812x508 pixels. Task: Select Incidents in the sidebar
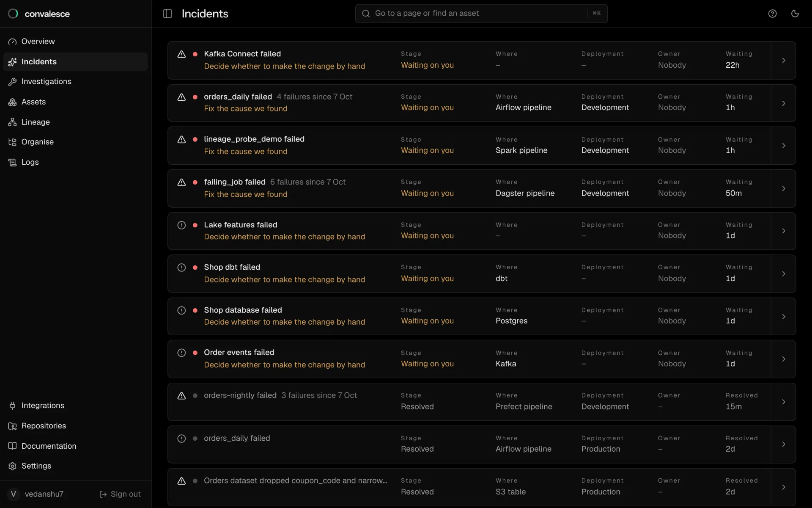(x=75, y=62)
